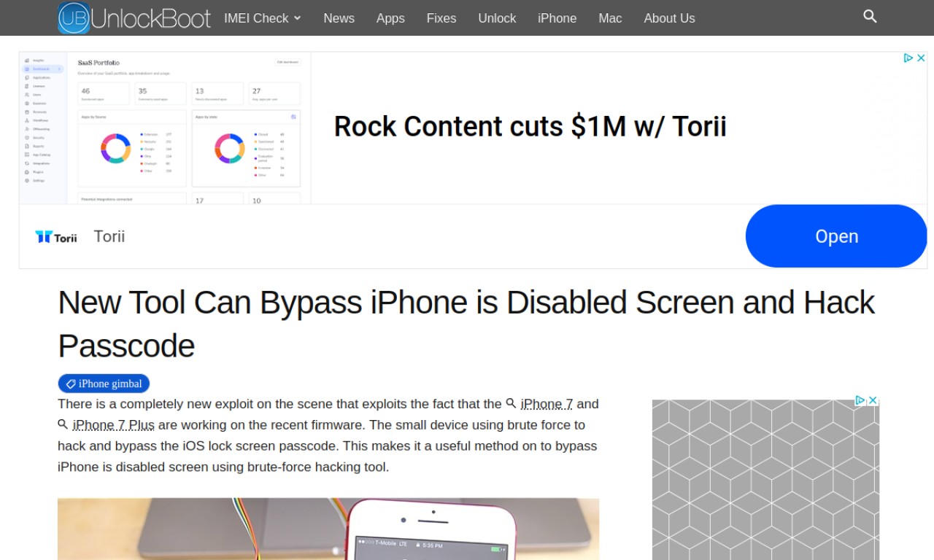Open the News menu item

click(339, 18)
